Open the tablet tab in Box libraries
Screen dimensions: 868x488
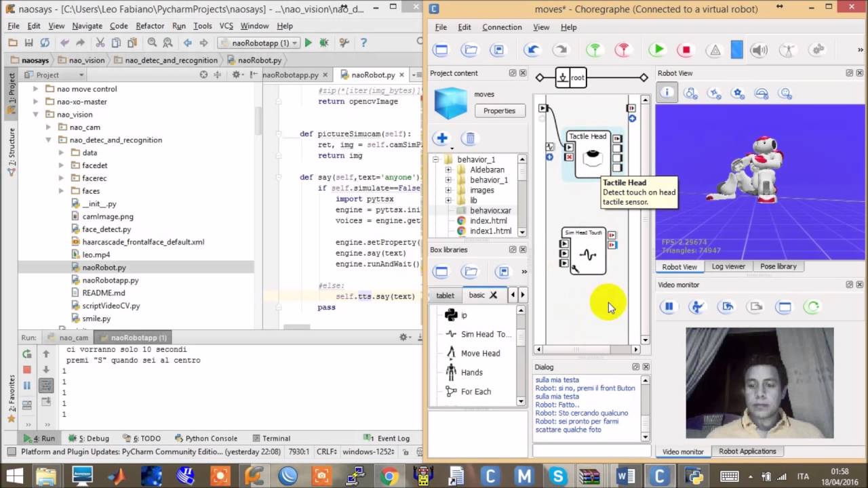445,296
